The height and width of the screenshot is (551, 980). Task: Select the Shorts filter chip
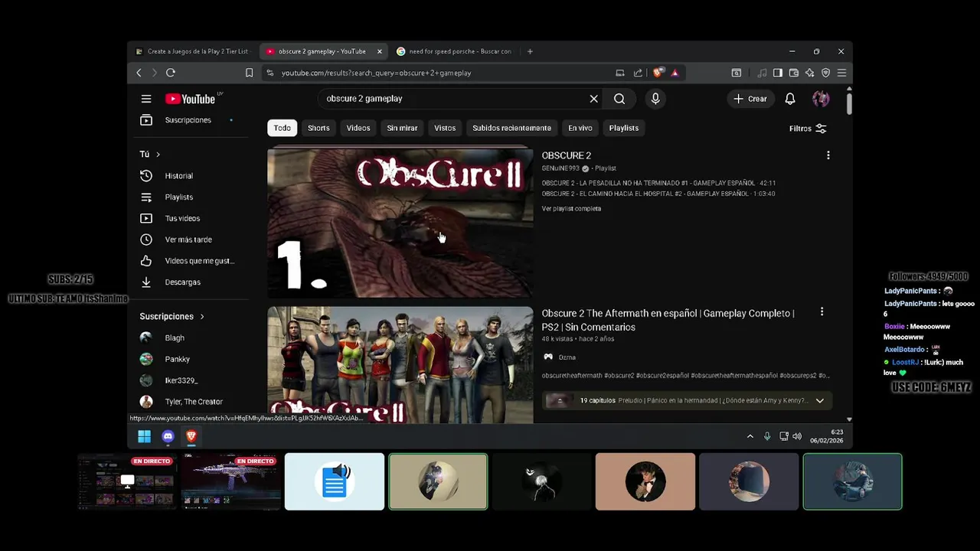(x=318, y=128)
